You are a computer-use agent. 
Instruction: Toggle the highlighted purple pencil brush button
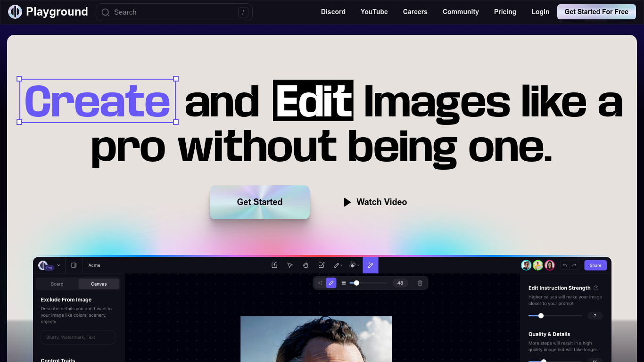(331, 283)
